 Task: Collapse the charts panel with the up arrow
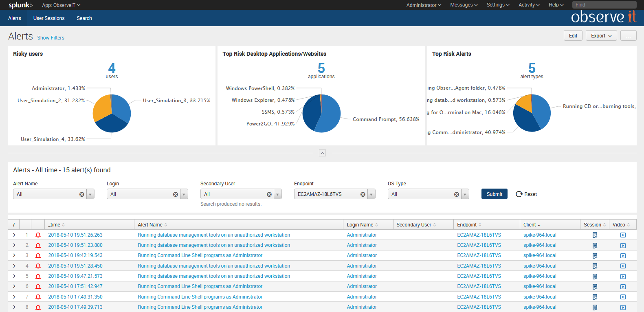tap(322, 153)
